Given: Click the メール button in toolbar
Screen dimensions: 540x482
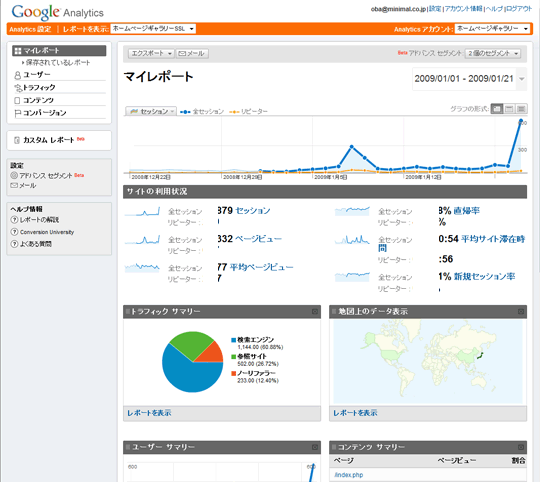Looking at the screenshot, I should click(x=193, y=53).
